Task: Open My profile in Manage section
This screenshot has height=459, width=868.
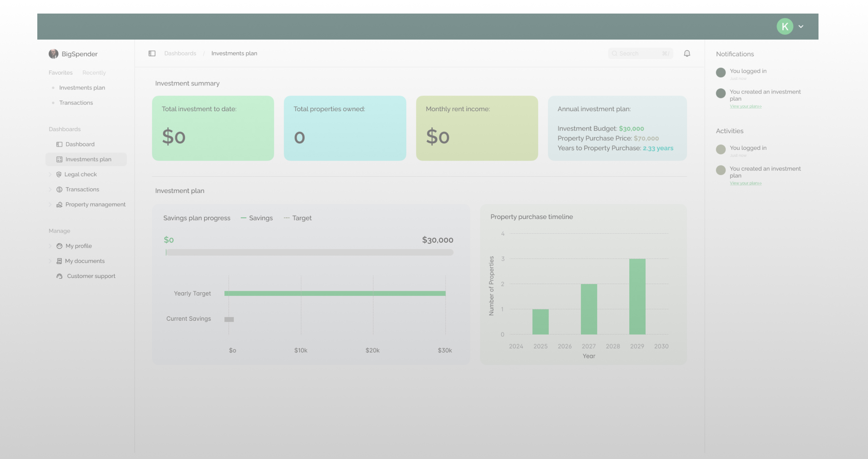Action: click(x=79, y=246)
